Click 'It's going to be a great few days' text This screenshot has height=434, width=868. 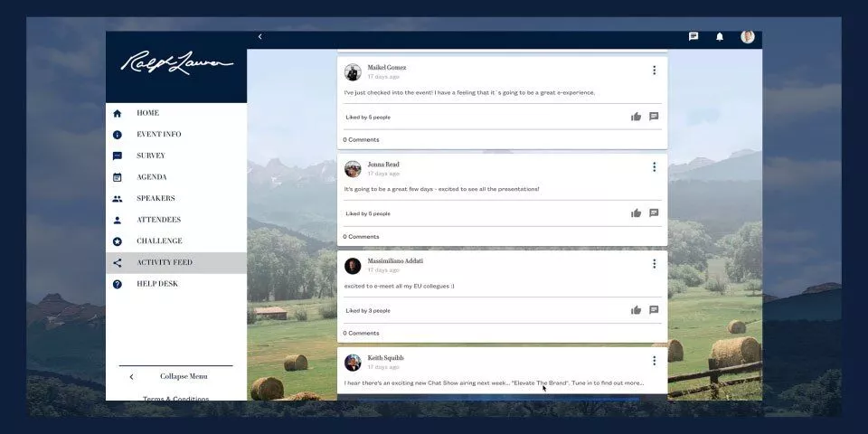(x=441, y=189)
